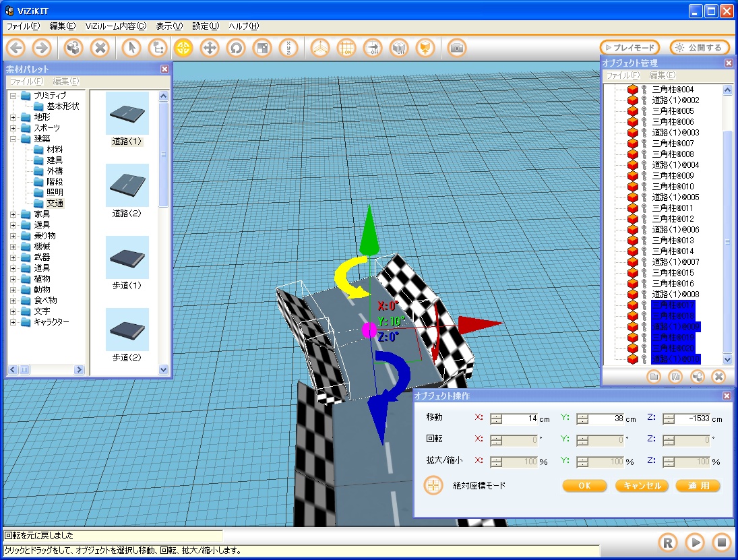Click the red cube icon of 三角柱@010
738x560 pixels.
pyautogui.click(x=633, y=187)
